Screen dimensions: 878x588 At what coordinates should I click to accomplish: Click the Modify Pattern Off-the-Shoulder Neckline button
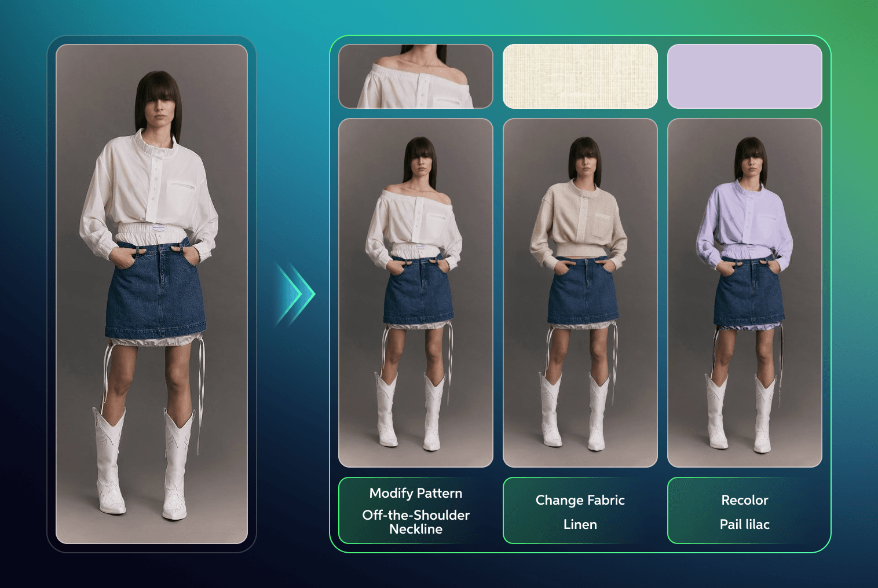click(x=416, y=510)
